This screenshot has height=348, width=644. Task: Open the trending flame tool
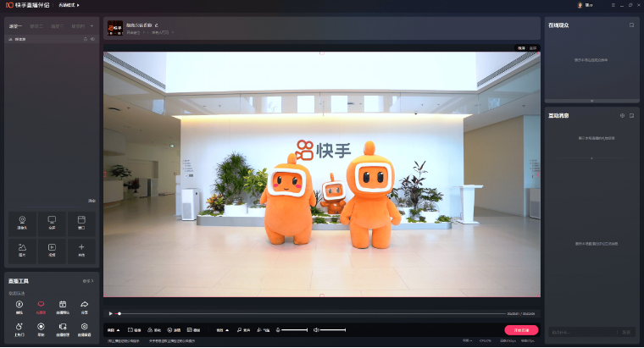19,329
